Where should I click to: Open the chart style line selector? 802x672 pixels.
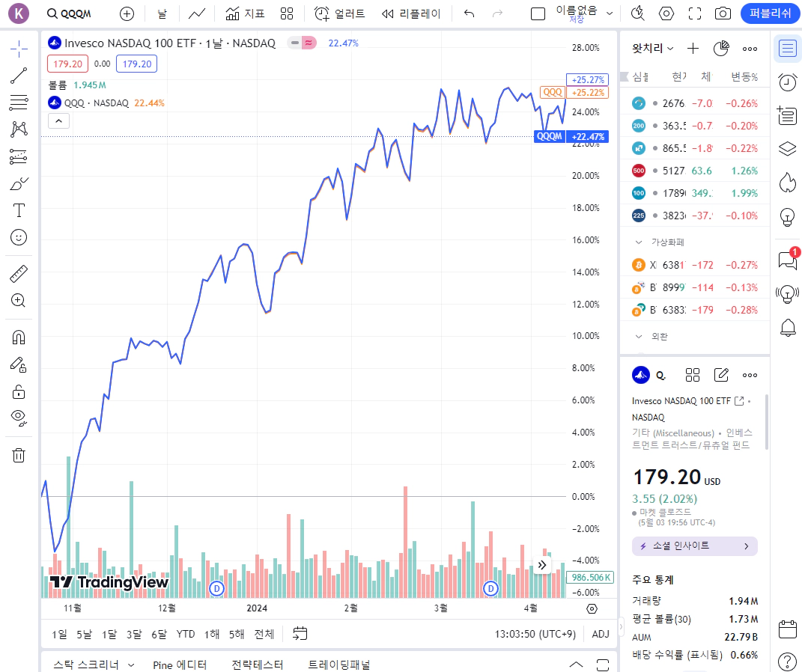click(197, 13)
